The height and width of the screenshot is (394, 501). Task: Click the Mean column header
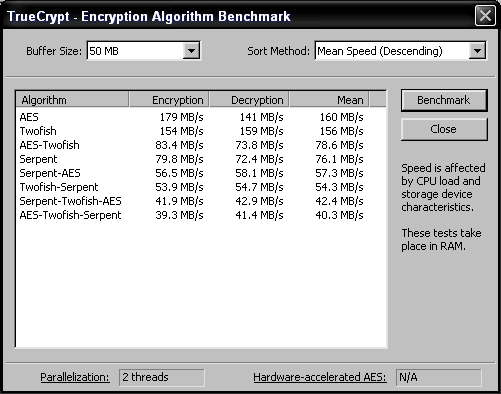point(329,100)
